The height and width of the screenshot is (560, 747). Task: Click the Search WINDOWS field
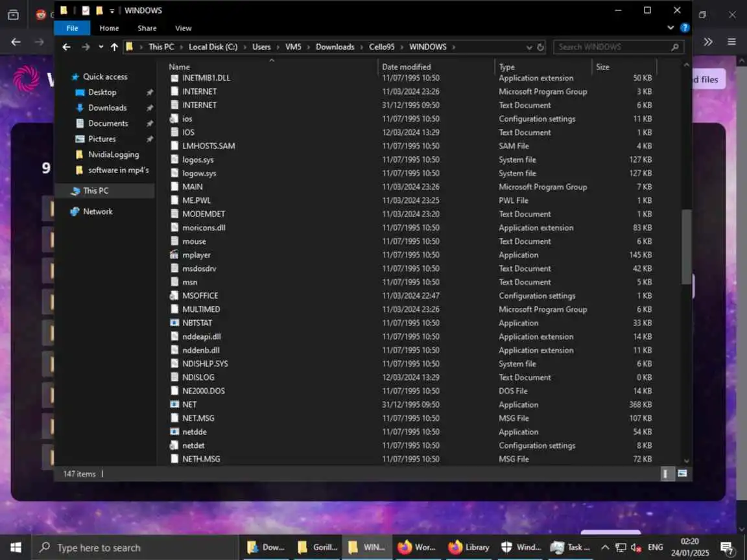(618, 47)
